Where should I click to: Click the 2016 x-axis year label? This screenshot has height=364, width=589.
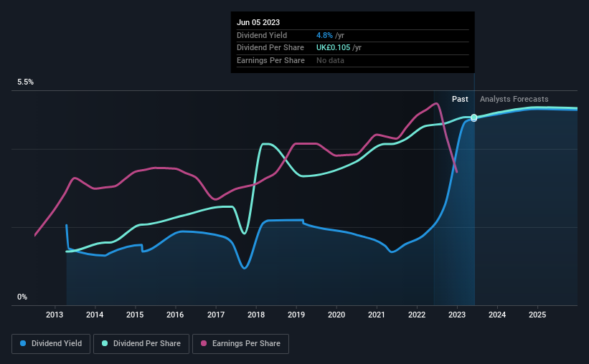(175, 315)
